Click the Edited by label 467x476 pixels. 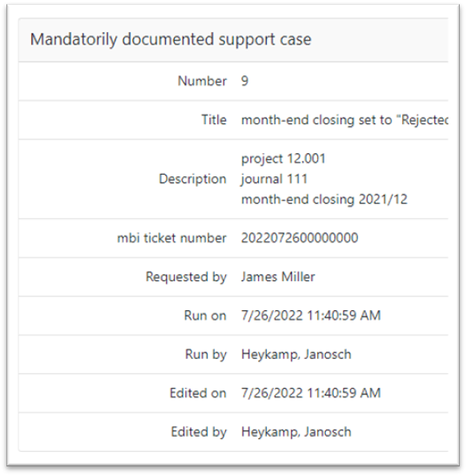[199, 432]
